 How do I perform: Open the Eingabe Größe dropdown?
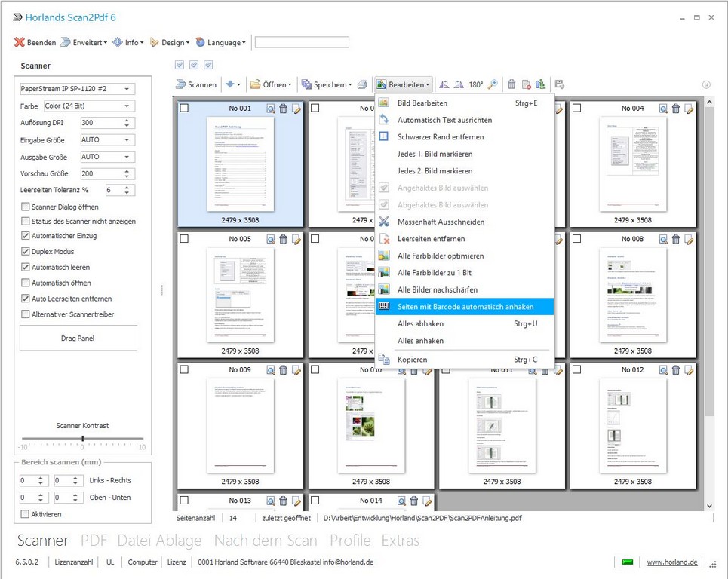tap(108, 139)
